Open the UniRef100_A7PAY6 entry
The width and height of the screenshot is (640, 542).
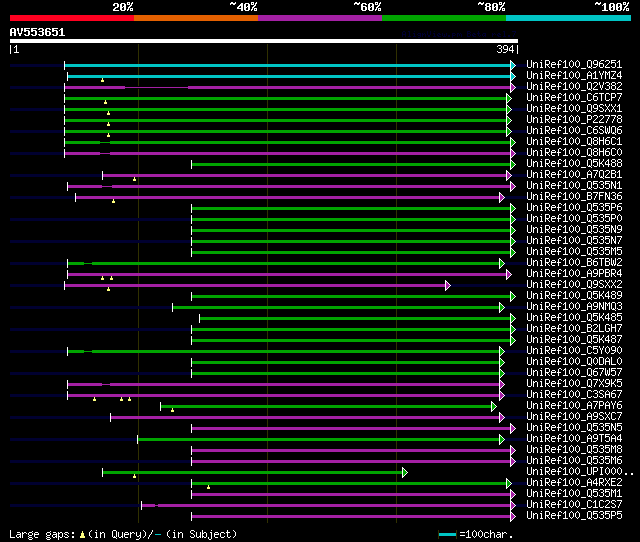click(574, 406)
